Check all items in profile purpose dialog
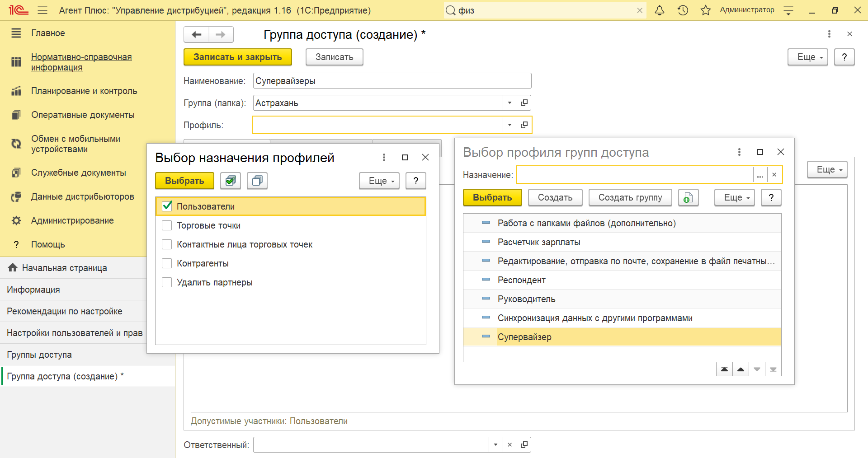 pos(231,181)
